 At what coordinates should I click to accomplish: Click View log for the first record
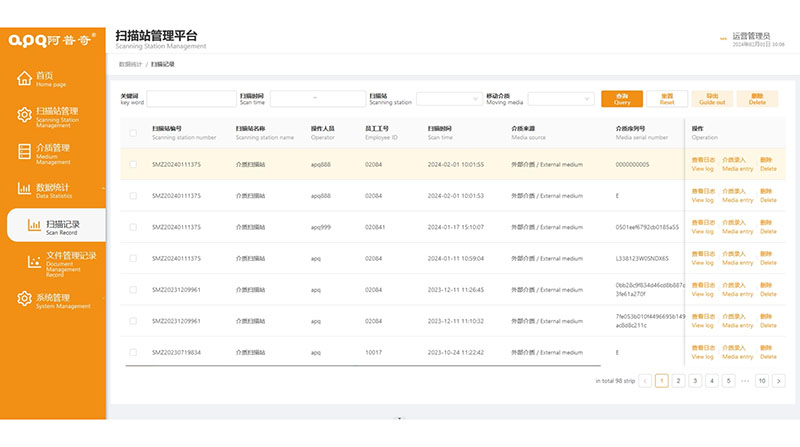click(x=702, y=165)
